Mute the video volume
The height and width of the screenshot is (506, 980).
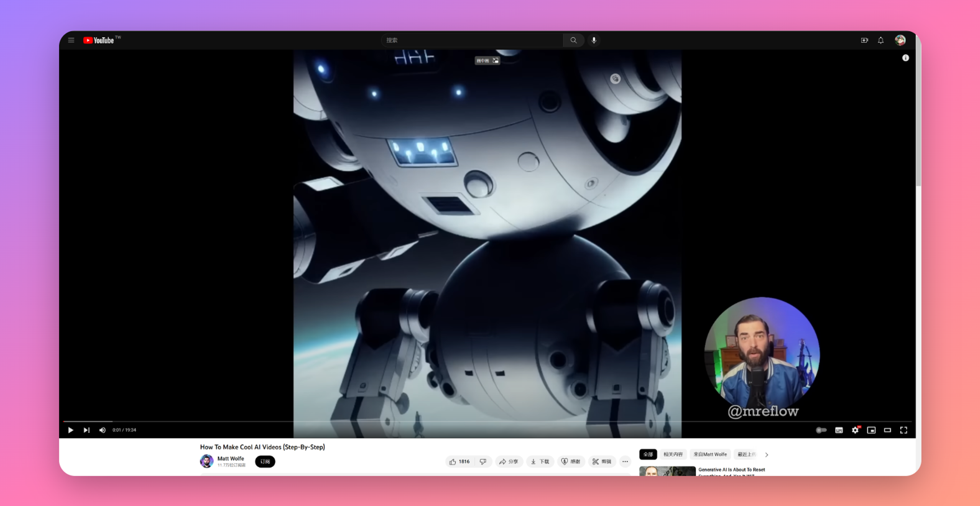(x=102, y=430)
